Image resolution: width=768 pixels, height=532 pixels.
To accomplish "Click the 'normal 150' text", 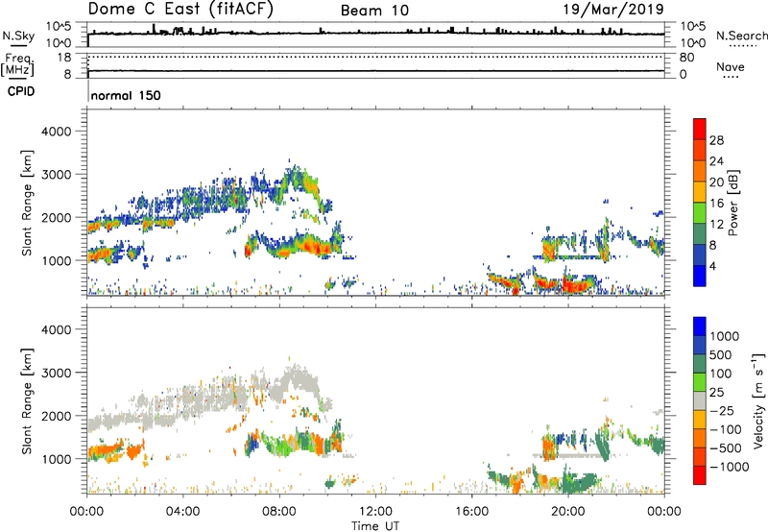I will coord(126,95).
